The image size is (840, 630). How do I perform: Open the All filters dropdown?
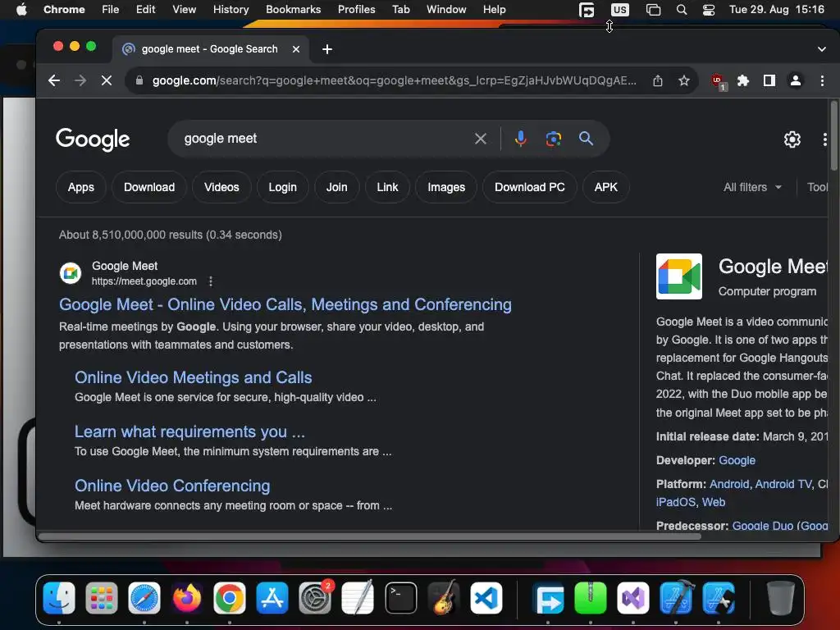click(752, 188)
